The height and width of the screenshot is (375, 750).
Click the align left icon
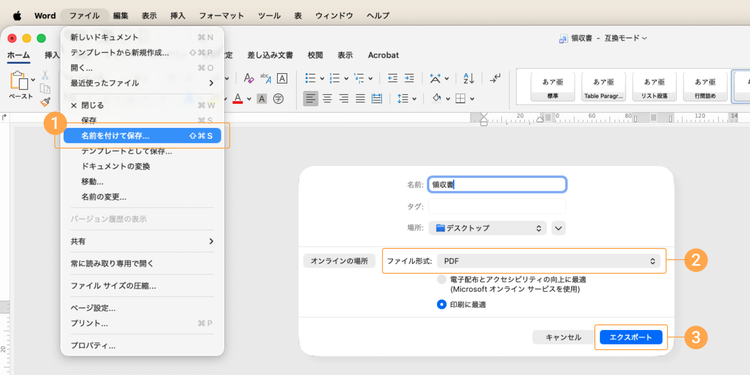[x=310, y=99]
